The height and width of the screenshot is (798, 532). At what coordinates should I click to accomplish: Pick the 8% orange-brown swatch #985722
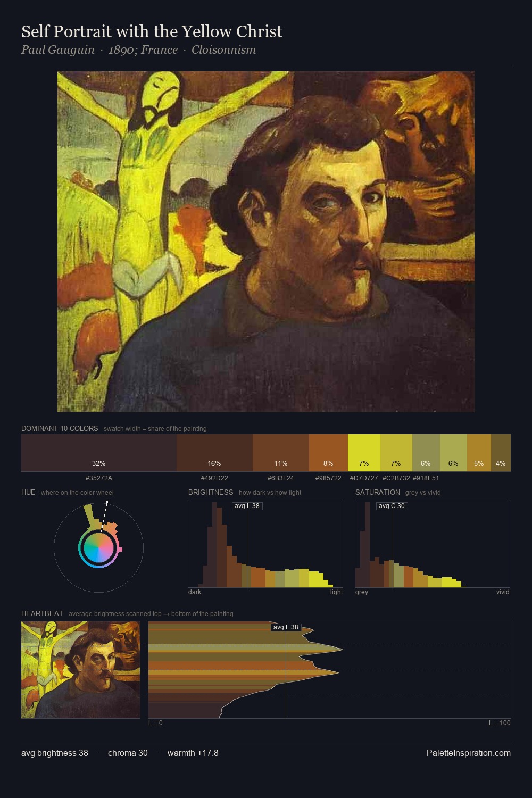coord(328,453)
